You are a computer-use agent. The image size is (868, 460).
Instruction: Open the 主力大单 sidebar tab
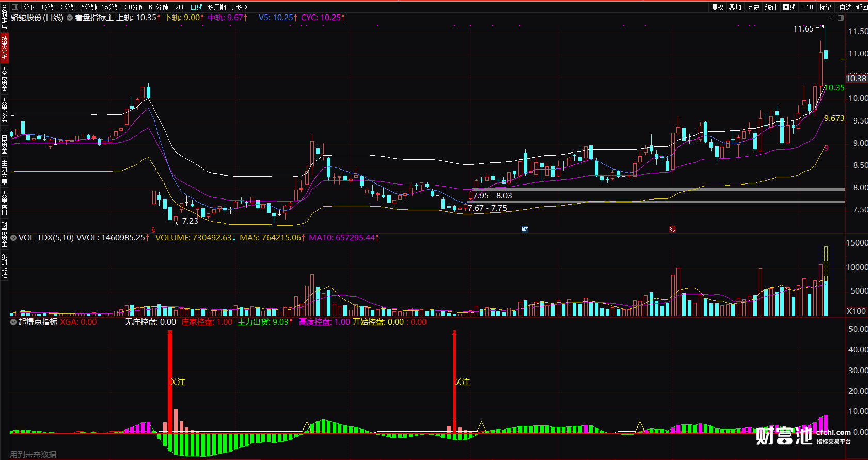(4, 172)
